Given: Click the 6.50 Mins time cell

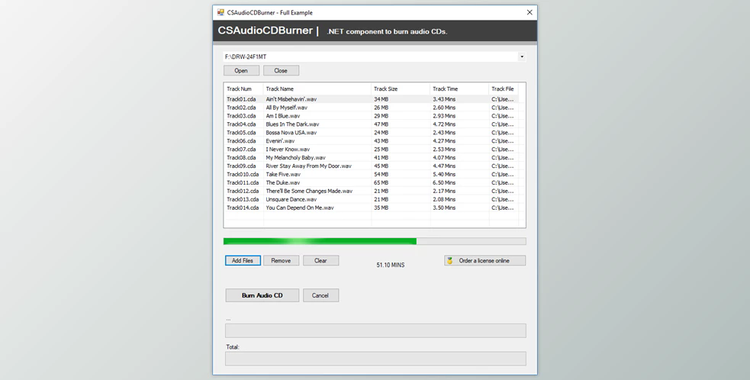Looking at the screenshot, I should point(444,183).
